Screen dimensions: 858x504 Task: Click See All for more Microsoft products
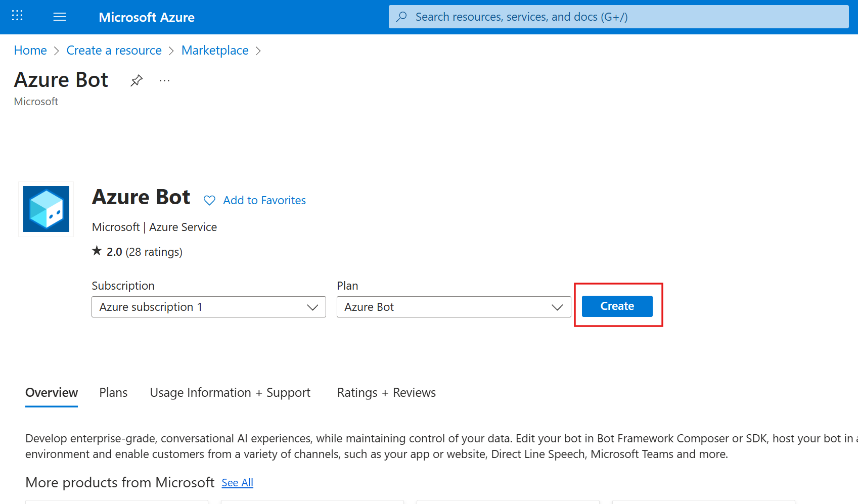(237, 483)
